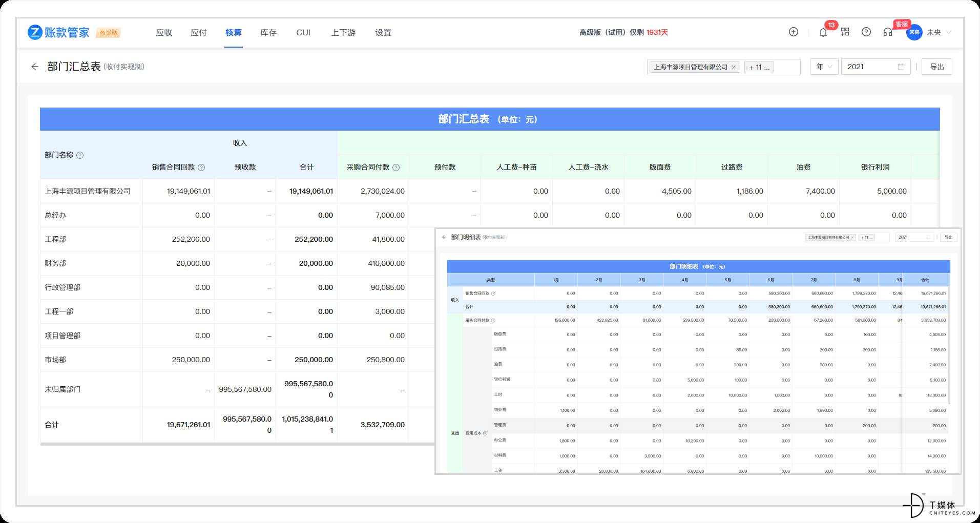Open the CUI menu

(303, 32)
